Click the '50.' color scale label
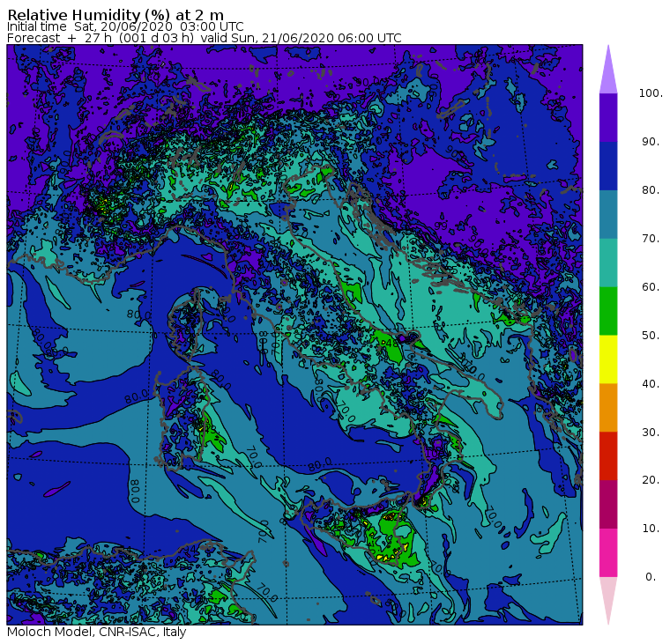This screenshot has width=670, height=644. click(651, 336)
